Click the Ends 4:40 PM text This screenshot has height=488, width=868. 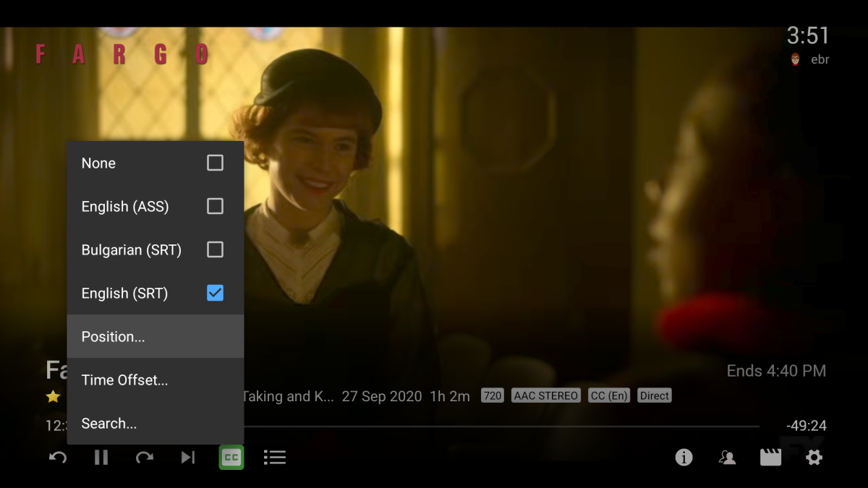[776, 371]
